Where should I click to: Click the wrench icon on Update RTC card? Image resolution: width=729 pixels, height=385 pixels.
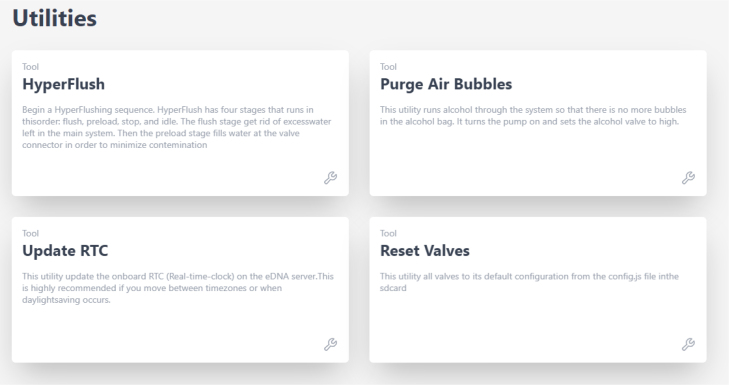331,344
